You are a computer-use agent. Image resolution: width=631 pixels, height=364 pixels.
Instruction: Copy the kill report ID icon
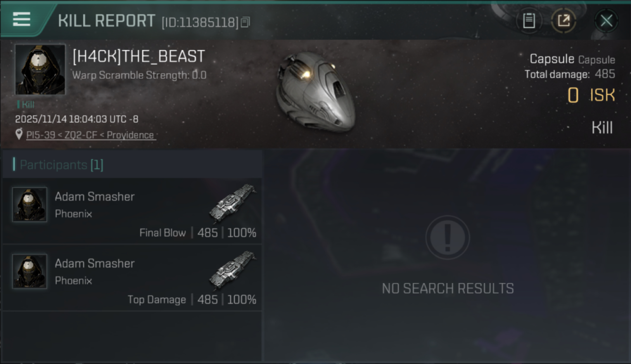246,22
